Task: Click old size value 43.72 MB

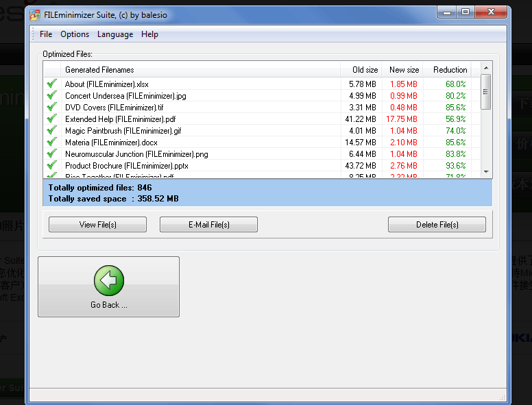Action: click(x=361, y=166)
